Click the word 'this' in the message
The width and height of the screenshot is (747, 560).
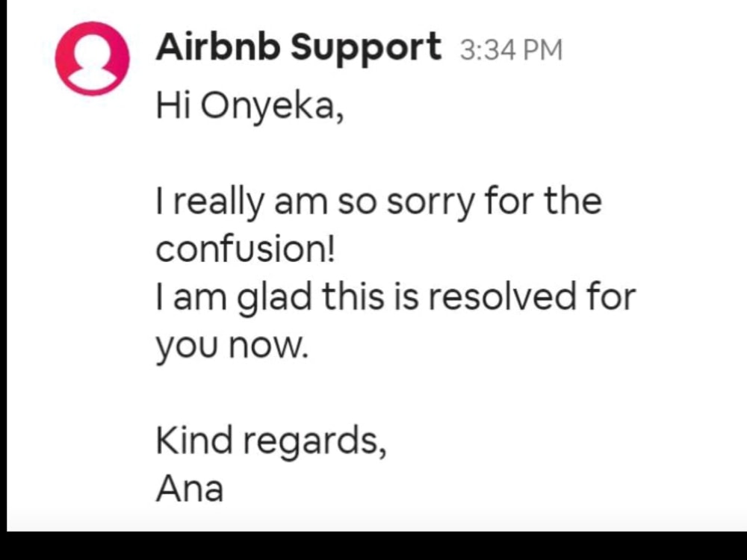click(x=353, y=296)
